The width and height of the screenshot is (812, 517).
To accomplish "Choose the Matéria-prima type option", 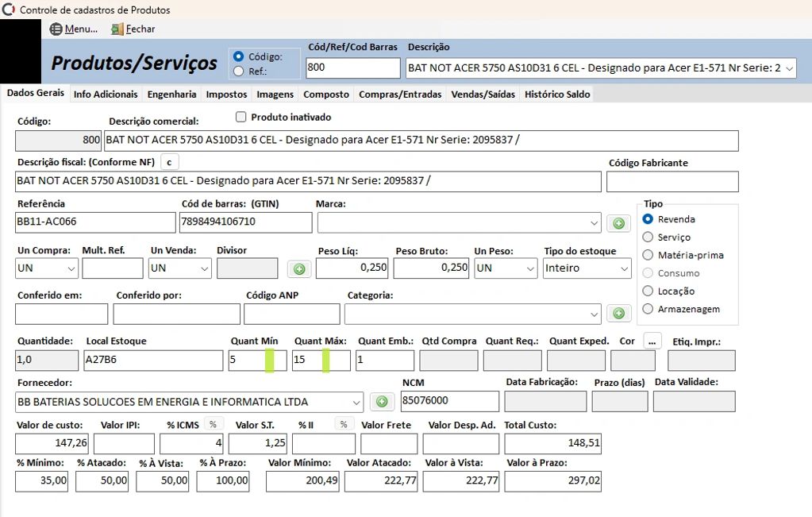I will [648, 255].
